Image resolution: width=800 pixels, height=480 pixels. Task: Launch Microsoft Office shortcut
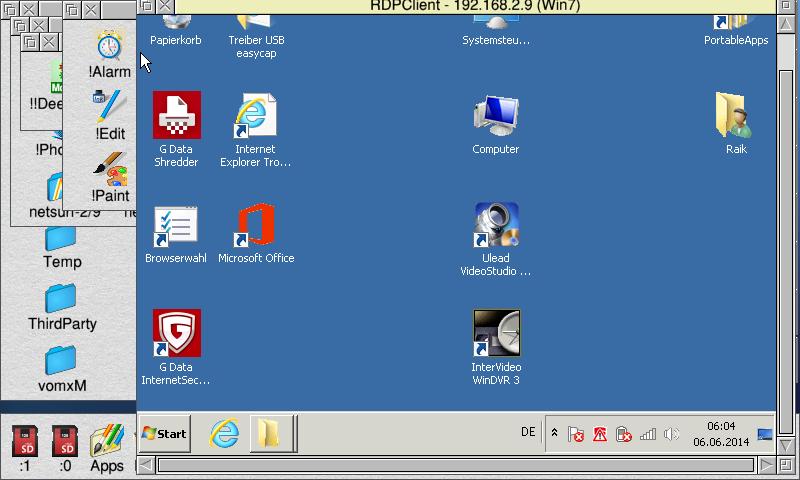pos(256,234)
